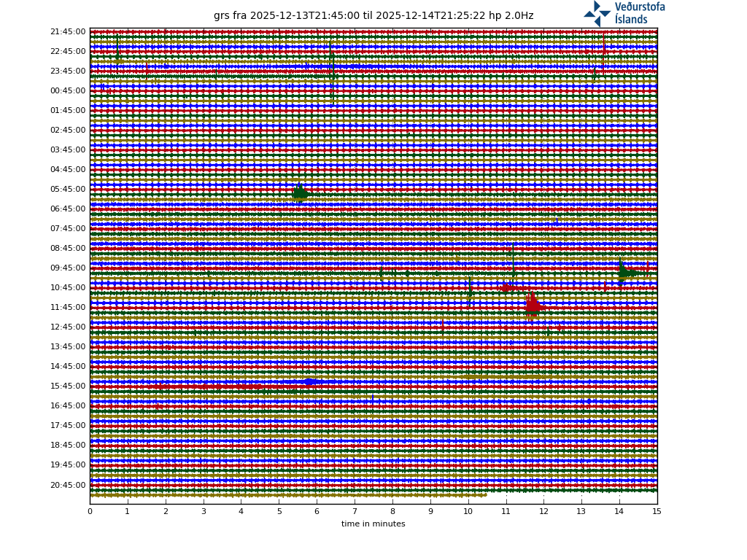Click the 'time in minutes' axis label
This screenshot has width=747, height=560.
[x=373, y=524]
